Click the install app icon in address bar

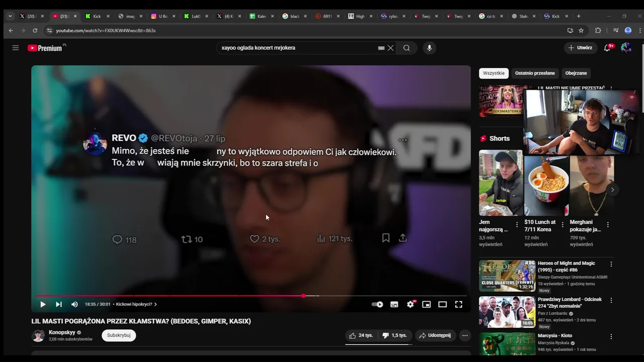[x=570, y=30]
